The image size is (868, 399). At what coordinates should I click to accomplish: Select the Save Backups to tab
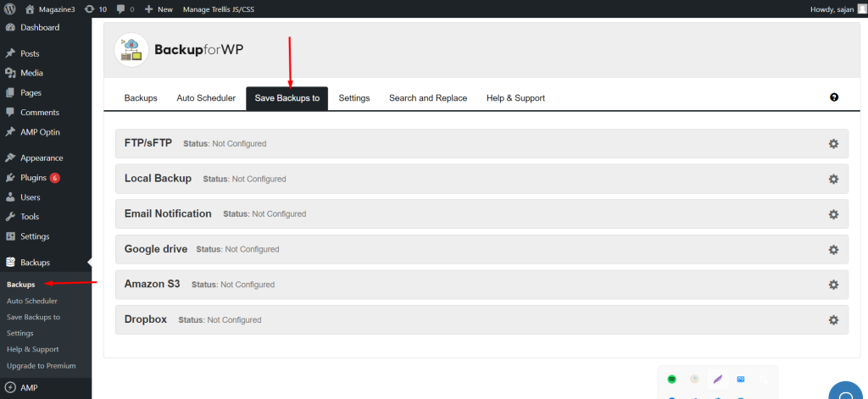coord(287,98)
